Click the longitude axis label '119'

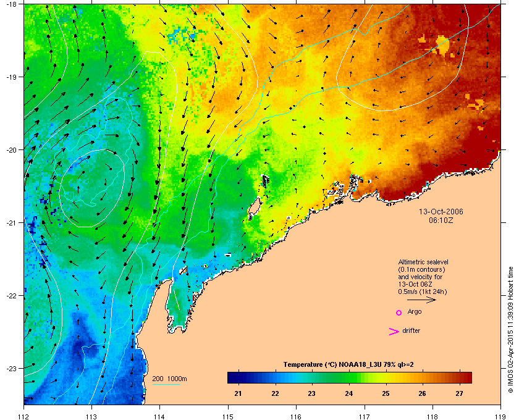pyautogui.click(x=500, y=417)
